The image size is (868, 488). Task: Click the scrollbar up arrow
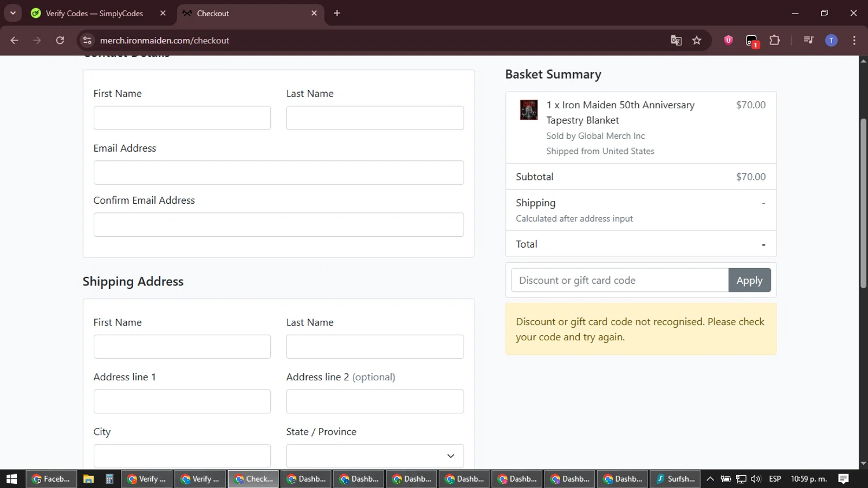(863, 60)
